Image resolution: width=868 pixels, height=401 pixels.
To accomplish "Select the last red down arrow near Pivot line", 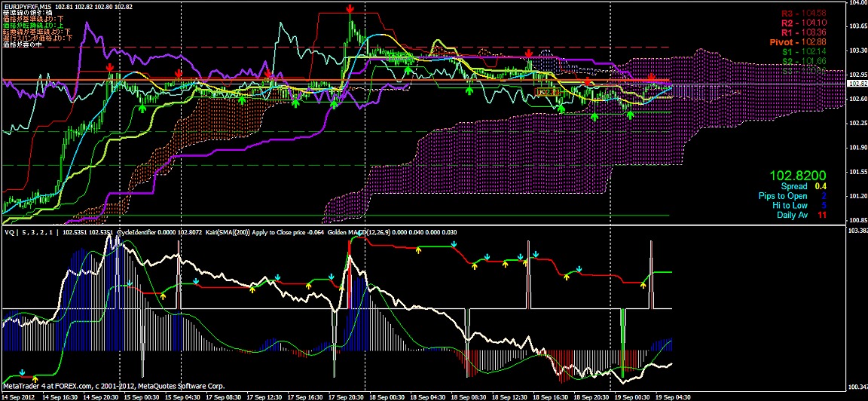I will [x=652, y=77].
